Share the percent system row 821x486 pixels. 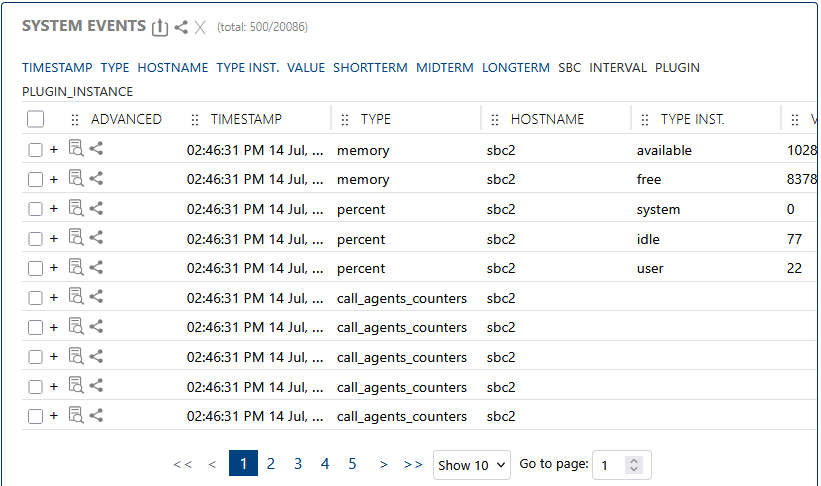point(96,208)
